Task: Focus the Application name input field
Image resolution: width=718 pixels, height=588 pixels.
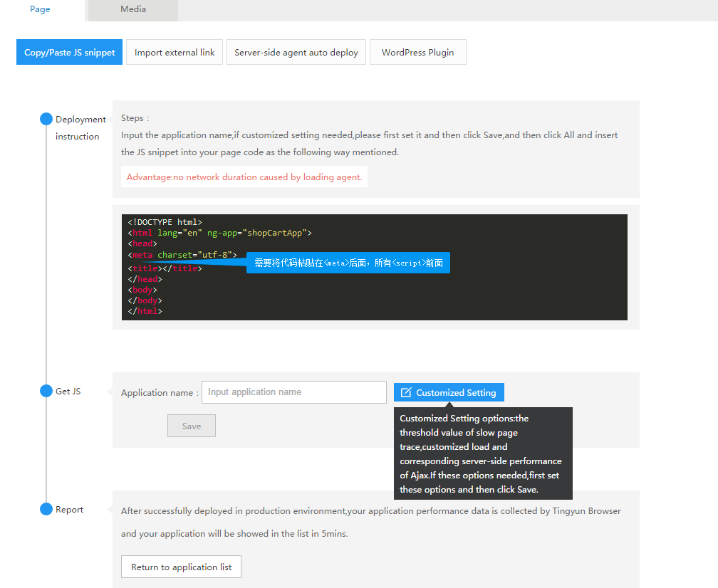Action: coord(293,392)
